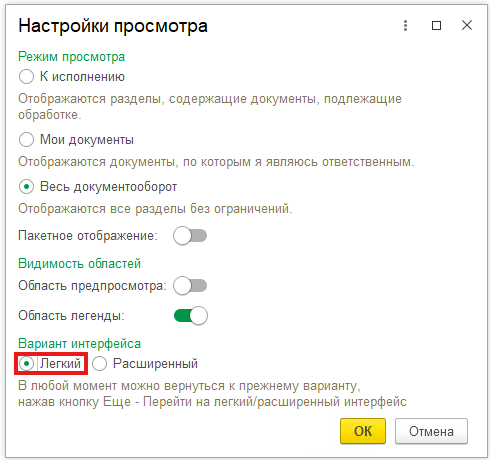Click the Вариант интерфейса section heading
The width and height of the screenshot is (490, 460).
pos(79,344)
